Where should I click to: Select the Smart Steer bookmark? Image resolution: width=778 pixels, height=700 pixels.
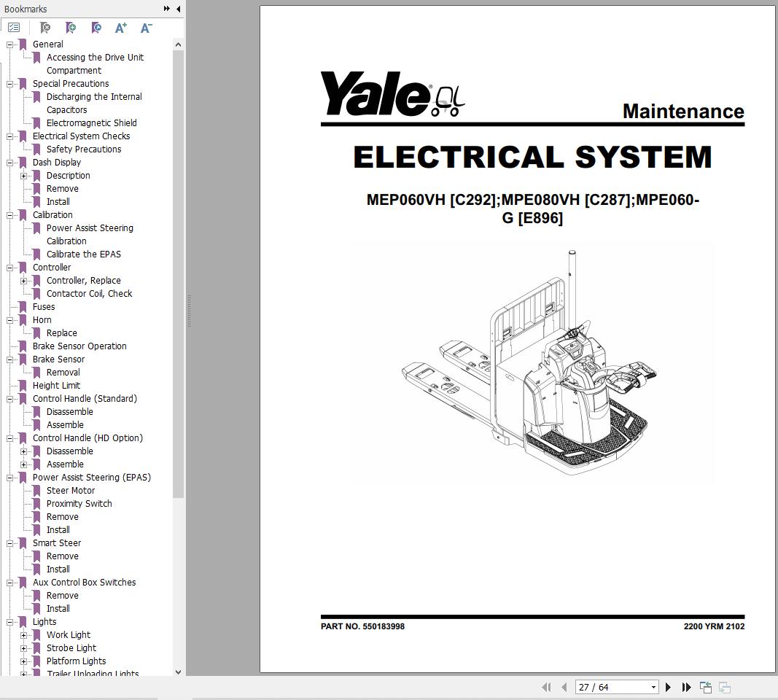coord(57,543)
